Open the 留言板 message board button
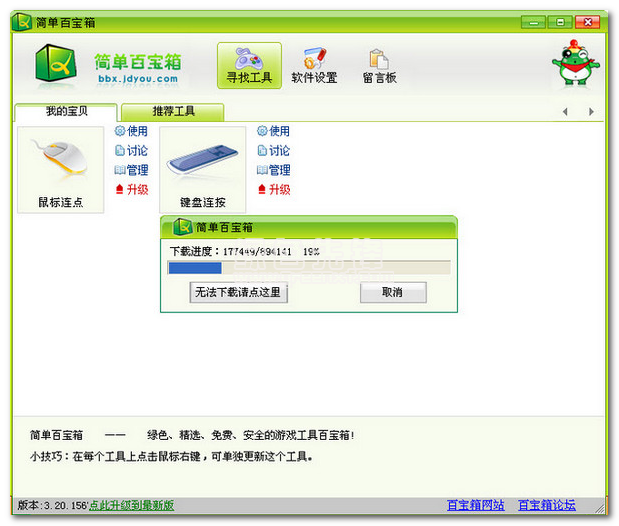This screenshot has width=619, height=526. [379, 66]
